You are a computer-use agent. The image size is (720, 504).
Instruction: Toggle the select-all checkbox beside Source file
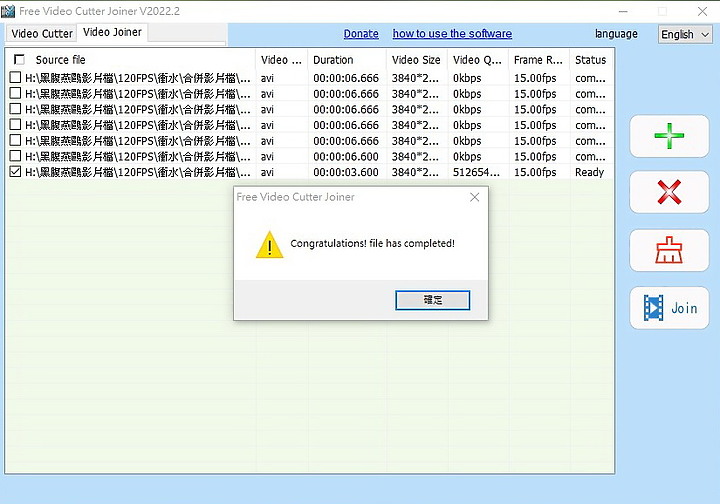tap(19, 60)
